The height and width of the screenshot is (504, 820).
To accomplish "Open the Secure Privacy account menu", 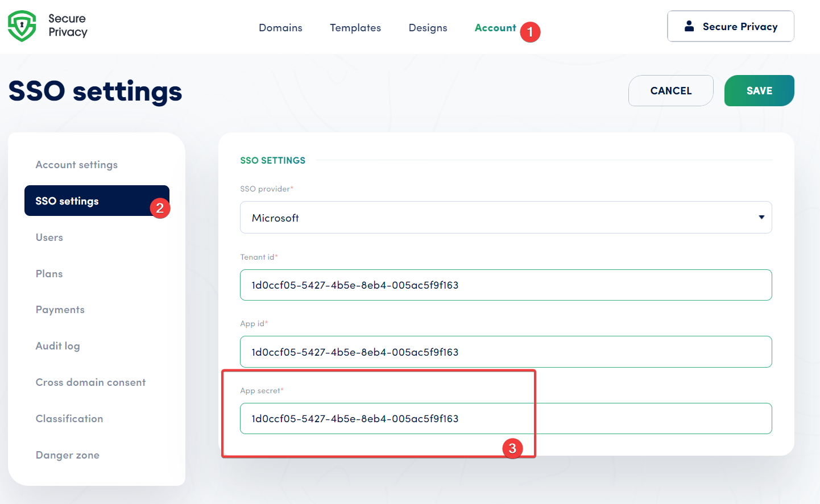I will [x=730, y=26].
